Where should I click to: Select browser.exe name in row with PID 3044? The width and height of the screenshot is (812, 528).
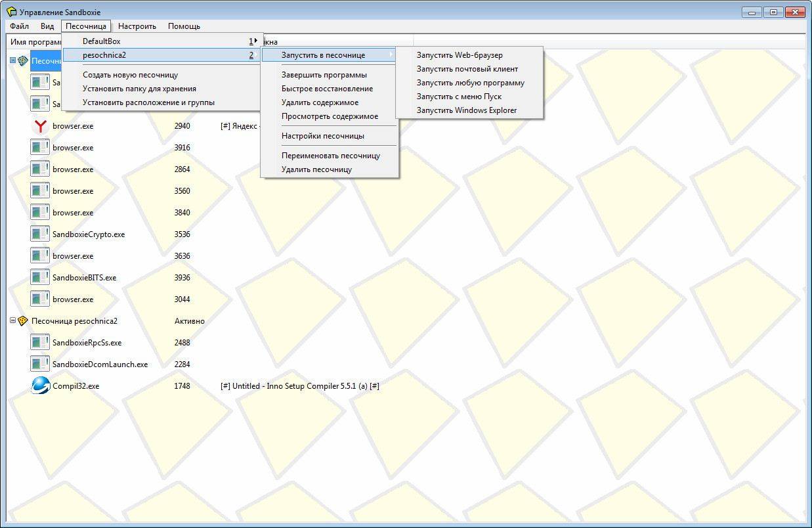coord(73,299)
